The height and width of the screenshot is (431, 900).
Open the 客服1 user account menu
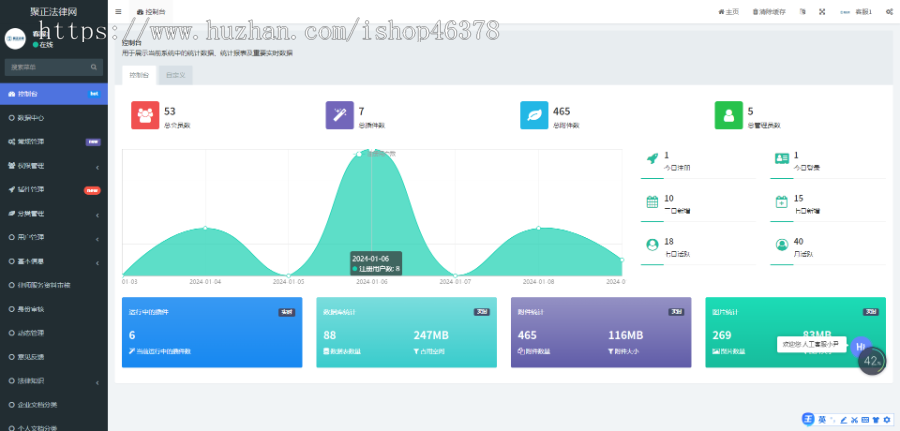click(856, 11)
